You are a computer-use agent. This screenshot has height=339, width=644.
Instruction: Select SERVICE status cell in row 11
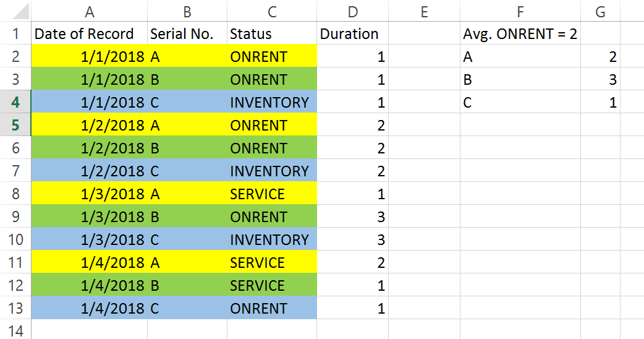click(272, 262)
